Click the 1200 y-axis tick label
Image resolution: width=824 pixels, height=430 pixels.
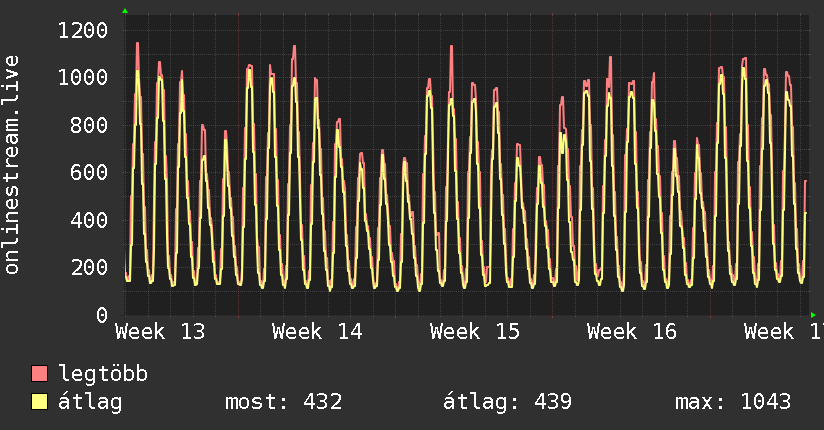(83, 30)
